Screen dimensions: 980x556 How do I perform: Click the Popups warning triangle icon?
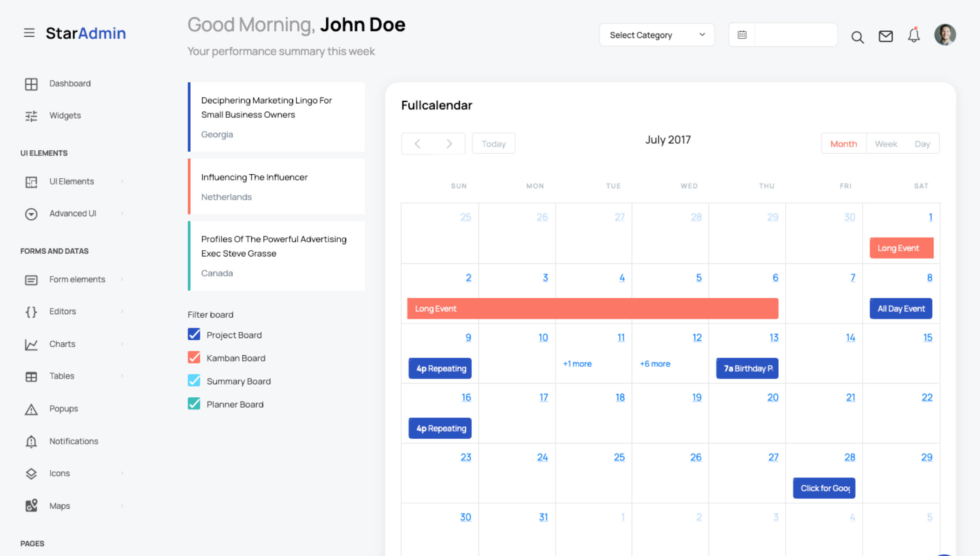click(x=31, y=409)
